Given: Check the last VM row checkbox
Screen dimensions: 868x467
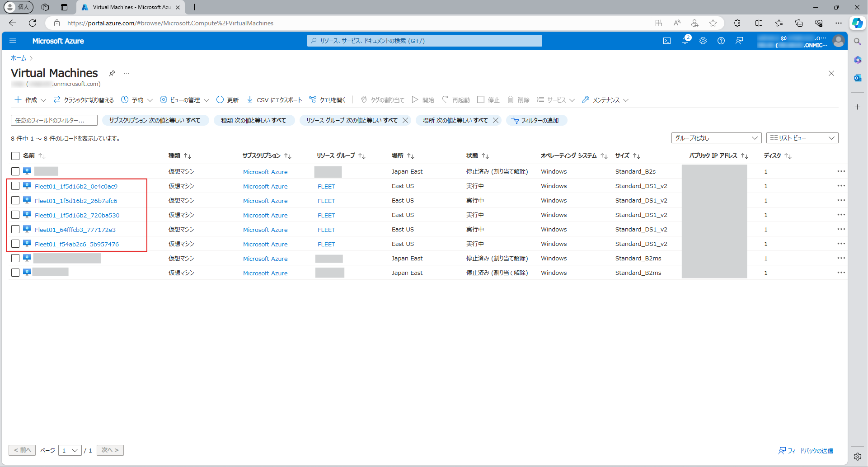Looking at the screenshot, I should click(15, 273).
